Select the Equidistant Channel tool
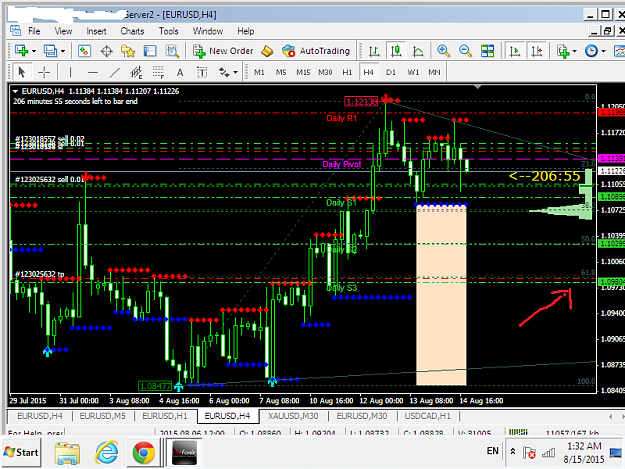 pos(136,72)
